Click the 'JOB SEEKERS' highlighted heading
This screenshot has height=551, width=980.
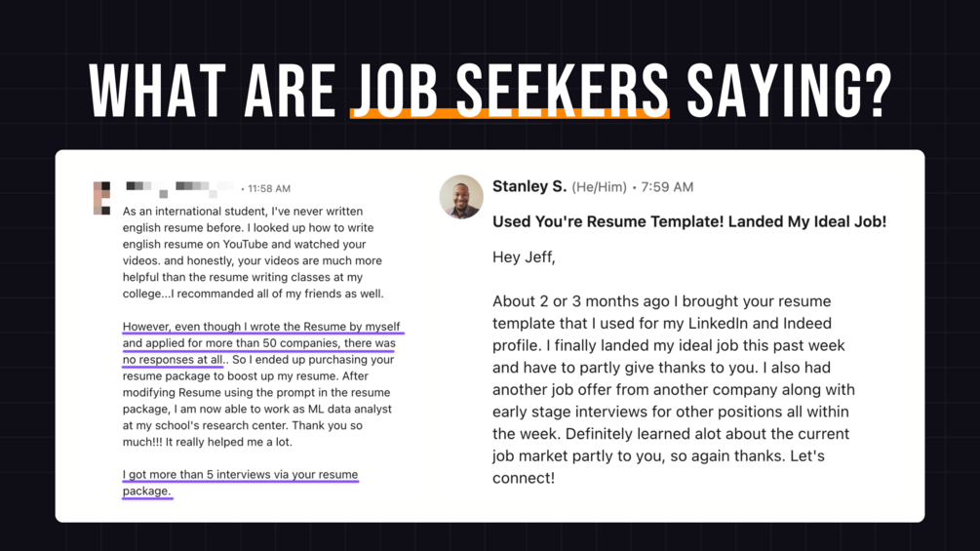(509, 91)
